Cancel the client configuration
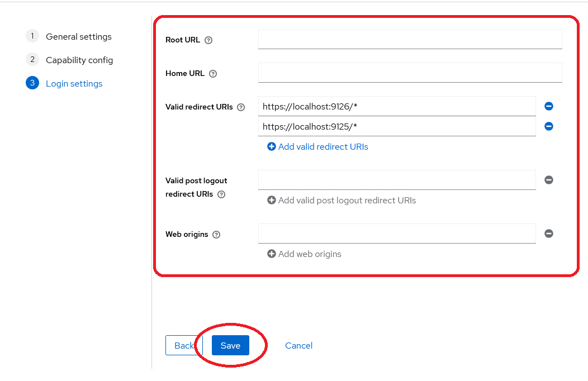 coord(298,345)
